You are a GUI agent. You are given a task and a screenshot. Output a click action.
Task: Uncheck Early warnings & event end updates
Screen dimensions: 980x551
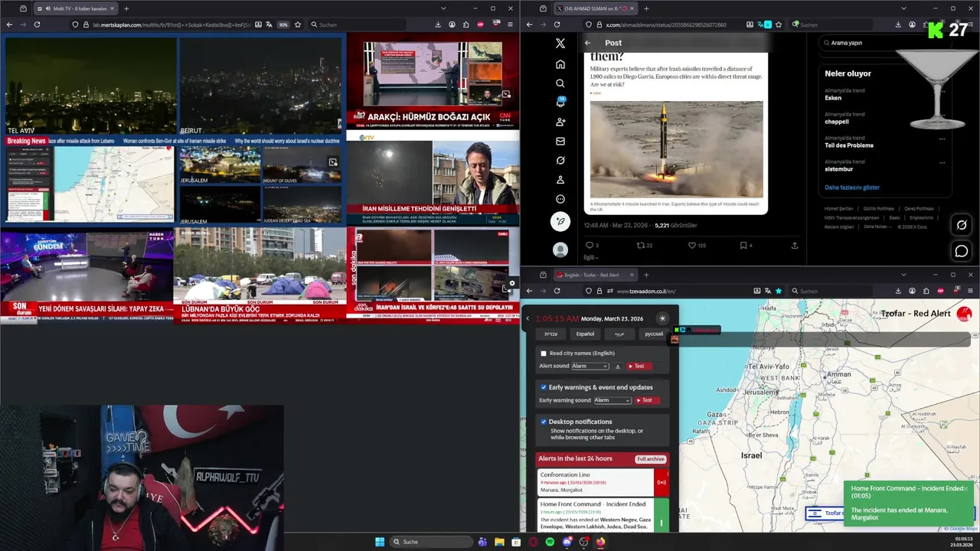pos(544,387)
